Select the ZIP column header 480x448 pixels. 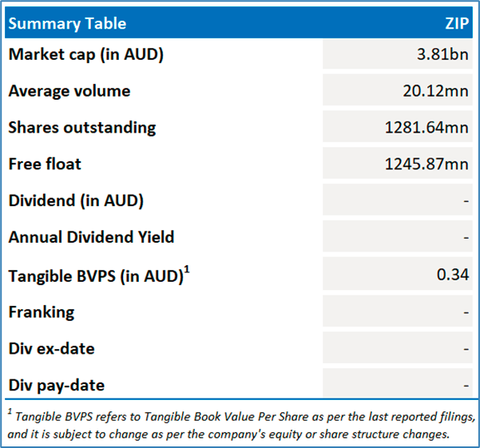pos(456,23)
